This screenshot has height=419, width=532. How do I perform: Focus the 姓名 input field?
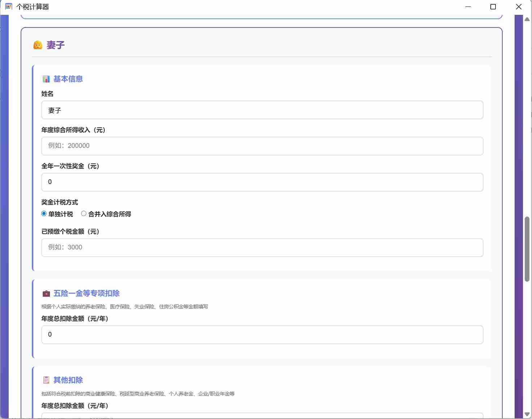262,110
